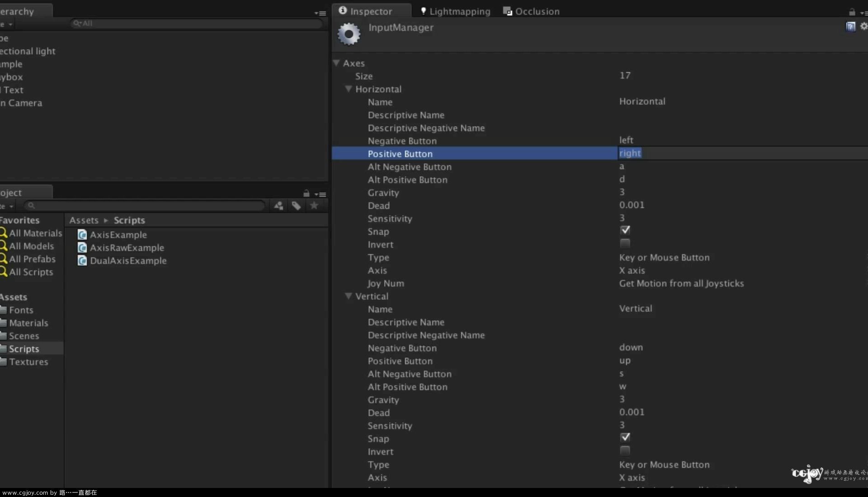Expand the Horizontal axis settings
The image size is (868, 497).
point(349,89)
